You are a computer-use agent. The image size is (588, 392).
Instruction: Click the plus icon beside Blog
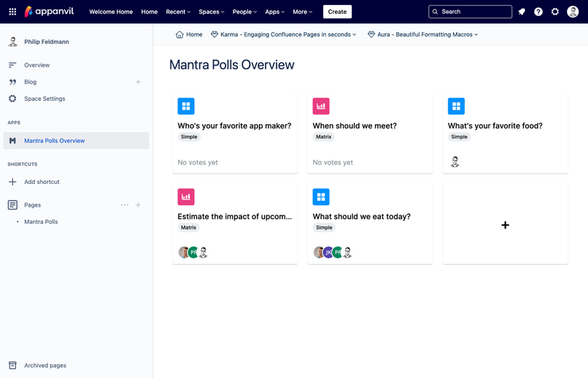pyautogui.click(x=138, y=82)
